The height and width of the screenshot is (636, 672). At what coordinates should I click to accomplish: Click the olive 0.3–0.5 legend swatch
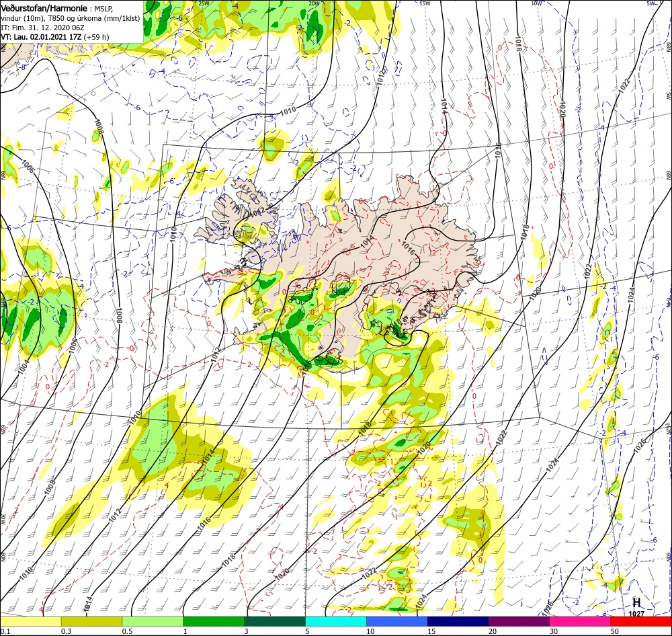click(91, 621)
